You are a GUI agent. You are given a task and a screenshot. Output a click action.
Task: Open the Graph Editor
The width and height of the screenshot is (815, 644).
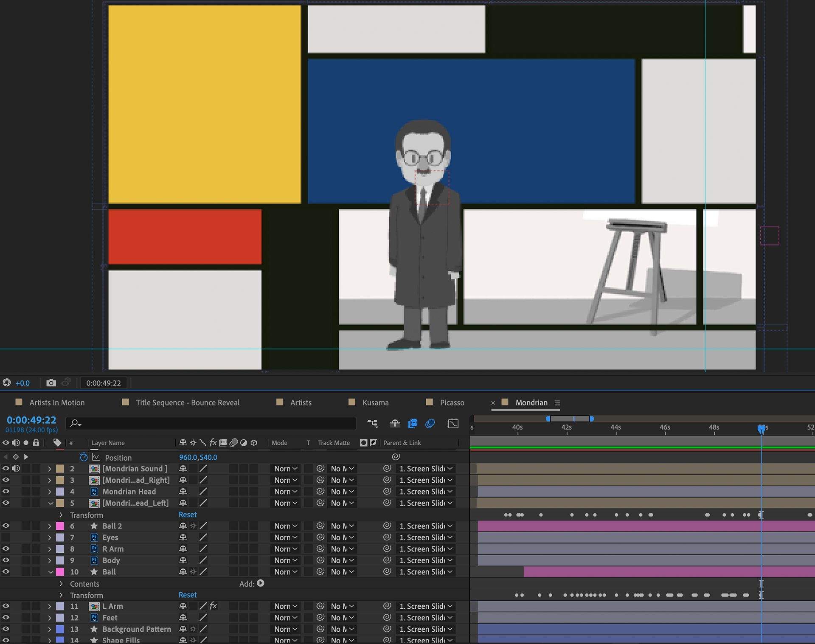point(453,423)
